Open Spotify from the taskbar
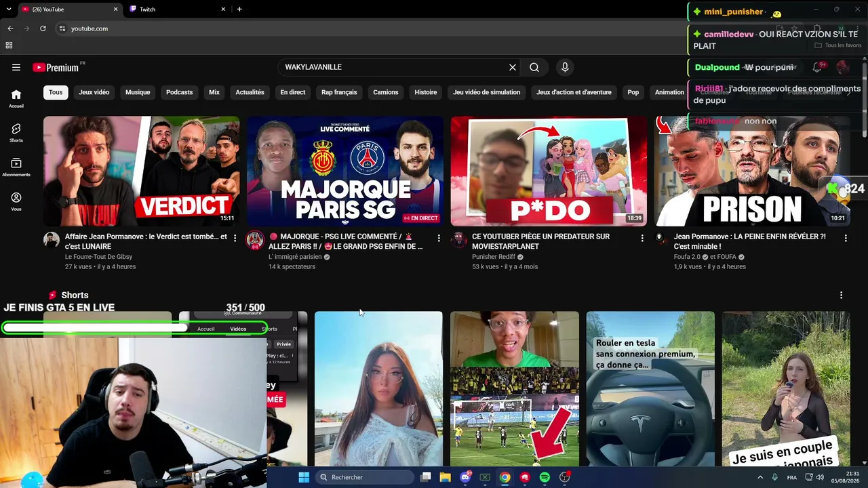The width and height of the screenshot is (868, 488). pyautogui.click(x=545, y=477)
